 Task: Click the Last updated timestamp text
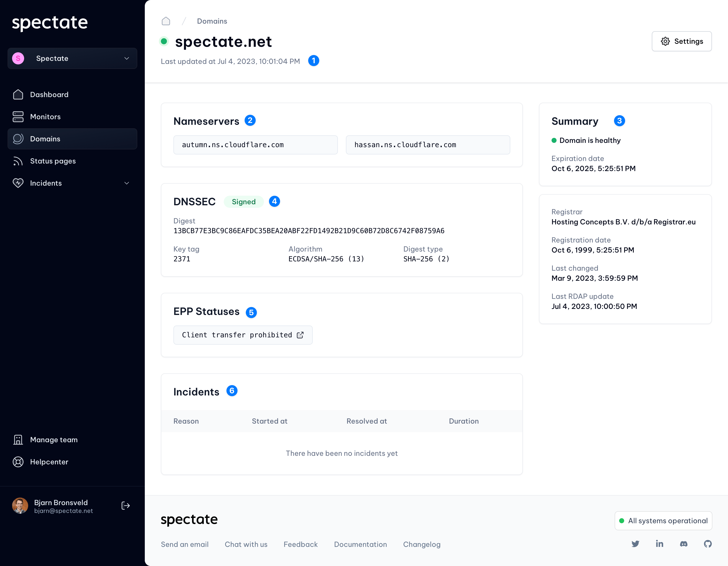click(x=230, y=61)
